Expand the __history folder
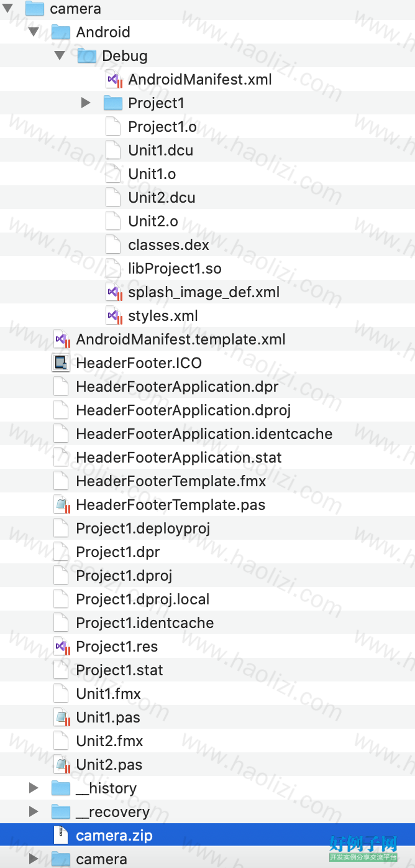The image size is (415, 868). 34,788
